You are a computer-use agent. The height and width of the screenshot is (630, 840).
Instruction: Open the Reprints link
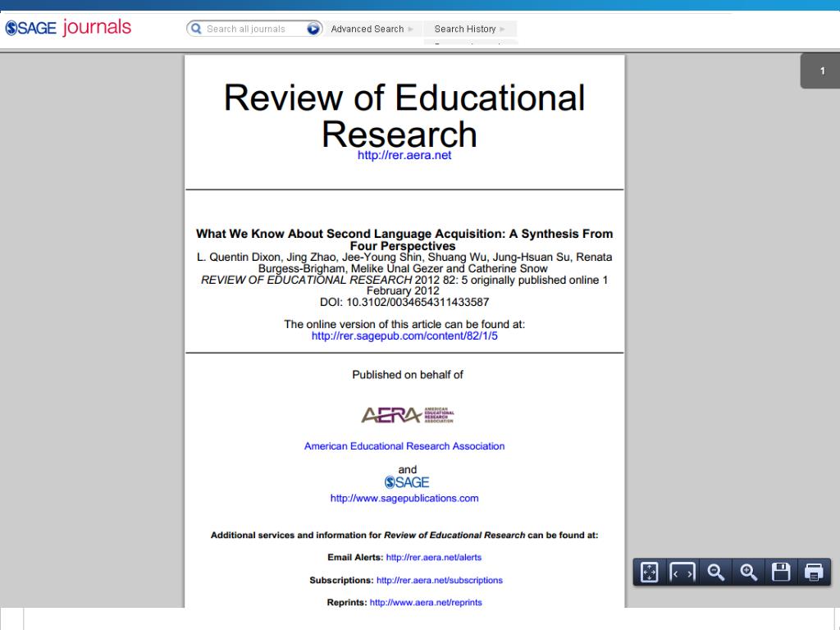tap(426, 603)
